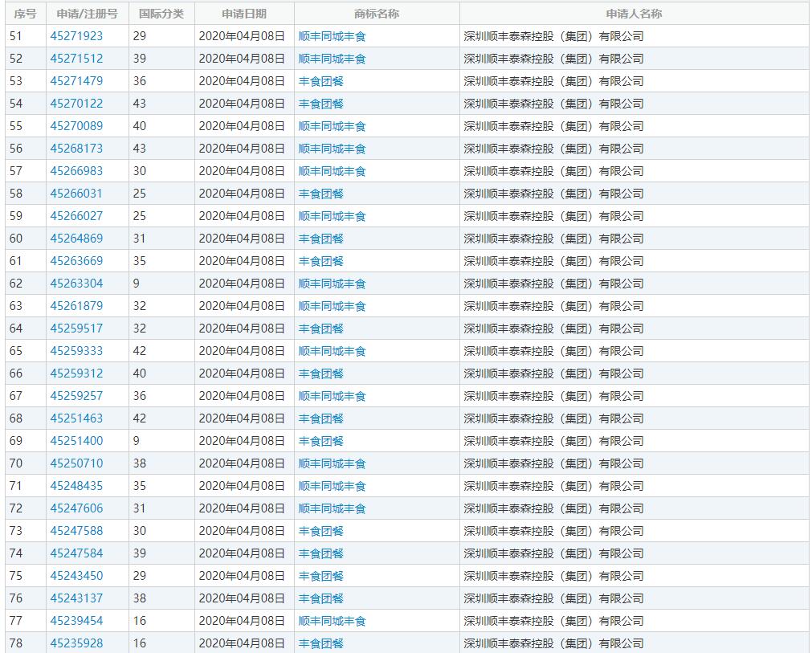Open 丰食团餐 trademark in row 61
812x653 pixels.
click(x=320, y=261)
